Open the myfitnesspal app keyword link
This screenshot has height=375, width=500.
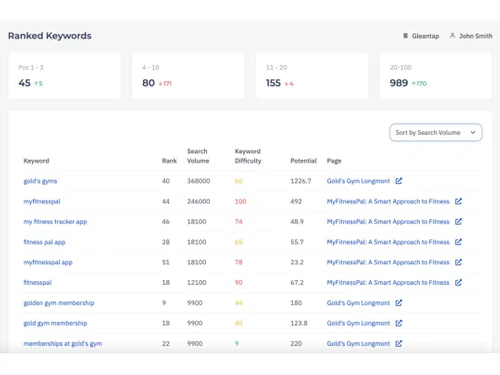tap(48, 263)
